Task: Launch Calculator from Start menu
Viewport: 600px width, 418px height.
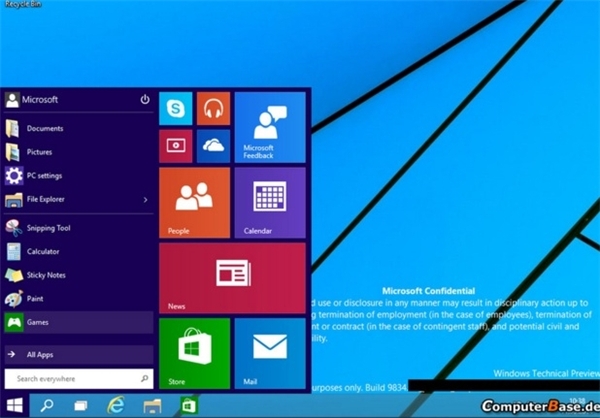Action: click(79, 251)
